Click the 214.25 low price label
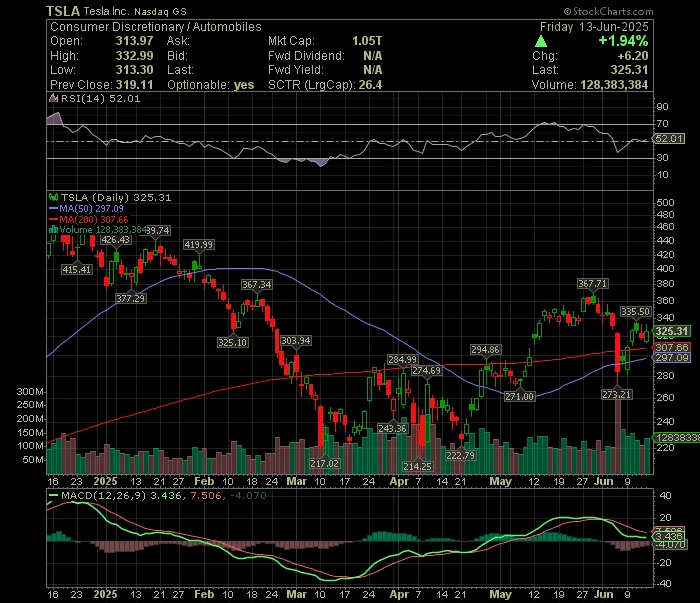 [x=417, y=466]
